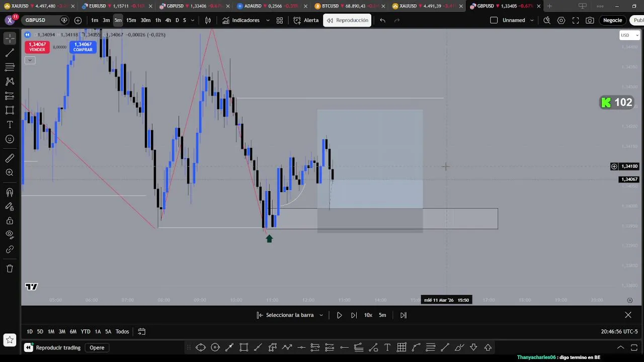Open the forecasting and position tools in left sidebar

10,96
